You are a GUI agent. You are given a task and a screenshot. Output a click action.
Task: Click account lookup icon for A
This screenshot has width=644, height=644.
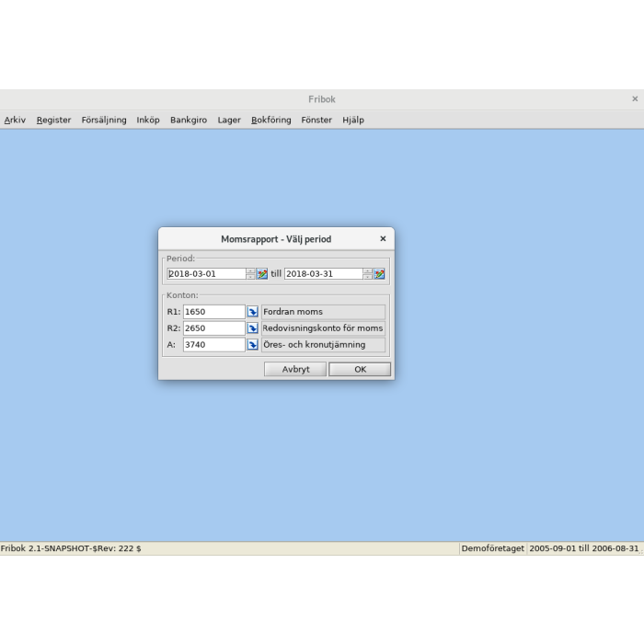tap(253, 345)
